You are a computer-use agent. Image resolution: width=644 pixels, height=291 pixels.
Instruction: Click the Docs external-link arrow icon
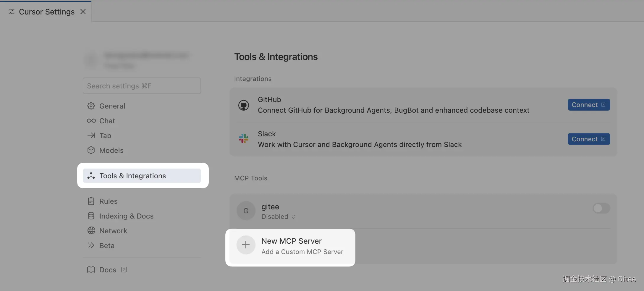[x=124, y=270]
